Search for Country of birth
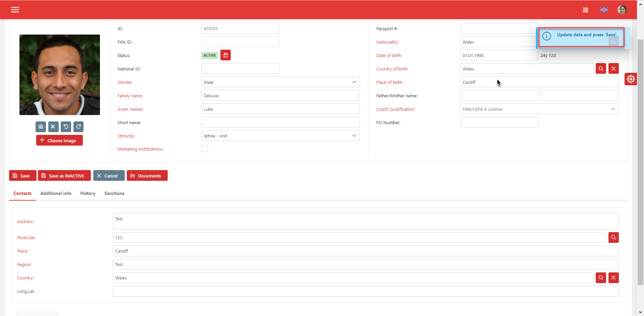Image resolution: width=644 pixels, height=316 pixels. click(600, 69)
